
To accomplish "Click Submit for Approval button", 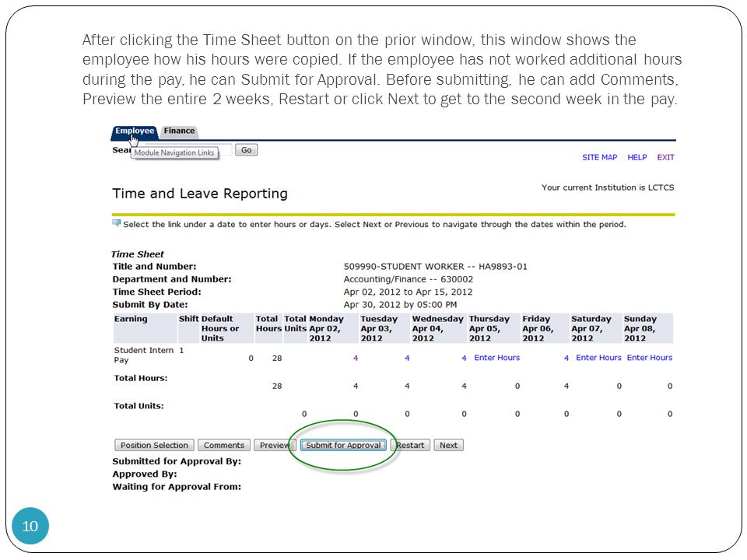I will 343,445.
